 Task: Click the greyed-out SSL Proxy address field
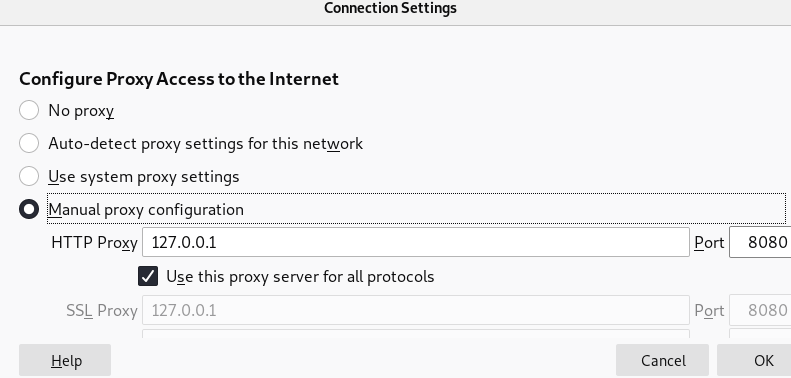(x=416, y=310)
